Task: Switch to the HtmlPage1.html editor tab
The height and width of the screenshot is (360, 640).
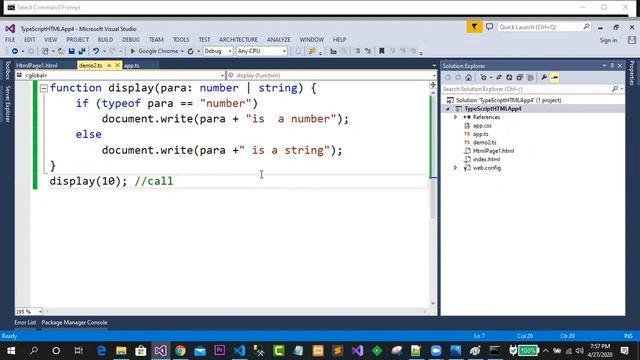Action: pyautogui.click(x=37, y=65)
